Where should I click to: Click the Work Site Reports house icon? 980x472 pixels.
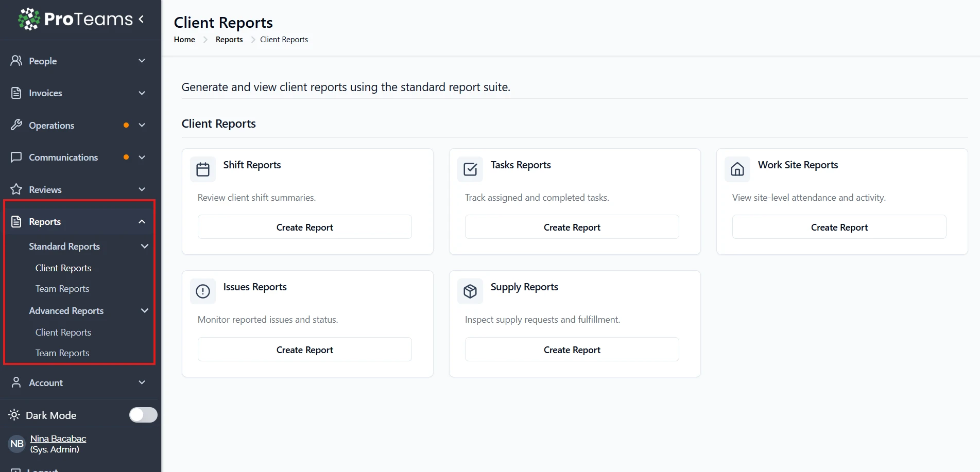click(x=737, y=169)
